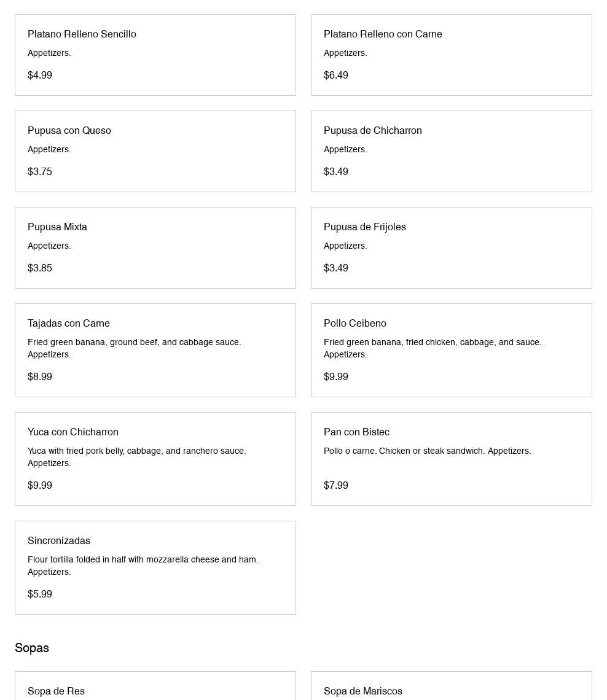The height and width of the screenshot is (700, 607).
Task: Open the Sopa de Res item
Action: (155, 688)
